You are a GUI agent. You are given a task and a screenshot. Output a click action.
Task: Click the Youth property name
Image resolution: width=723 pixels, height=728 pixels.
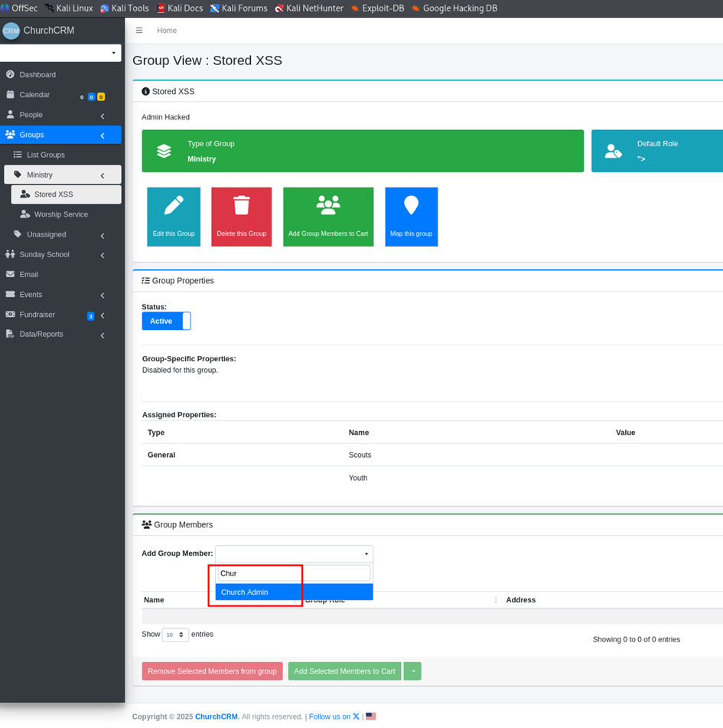[x=358, y=478]
